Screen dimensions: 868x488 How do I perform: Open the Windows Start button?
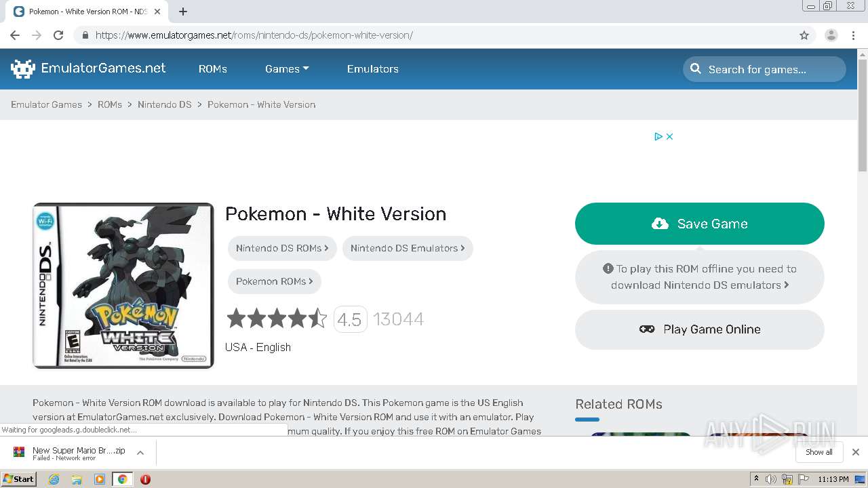(18, 479)
